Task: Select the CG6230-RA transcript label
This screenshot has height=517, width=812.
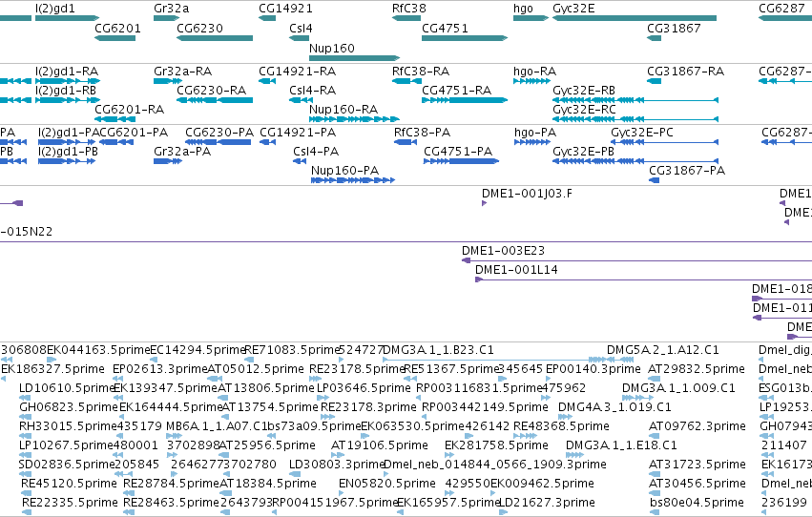Action: point(211,90)
